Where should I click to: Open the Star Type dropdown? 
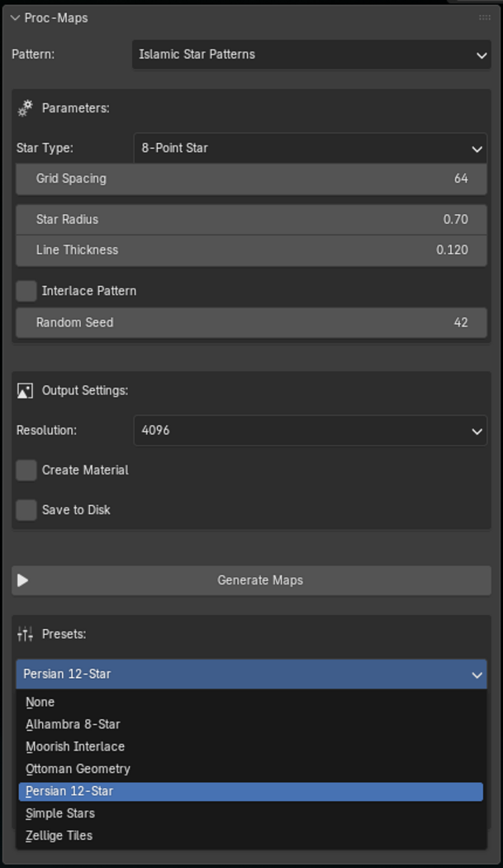pos(310,149)
